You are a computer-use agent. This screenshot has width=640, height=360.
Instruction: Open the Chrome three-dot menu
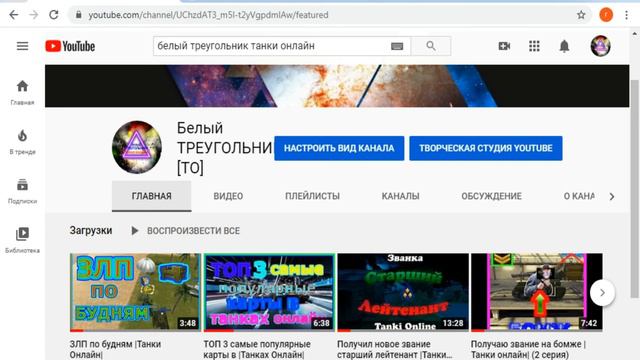click(x=627, y=15)
